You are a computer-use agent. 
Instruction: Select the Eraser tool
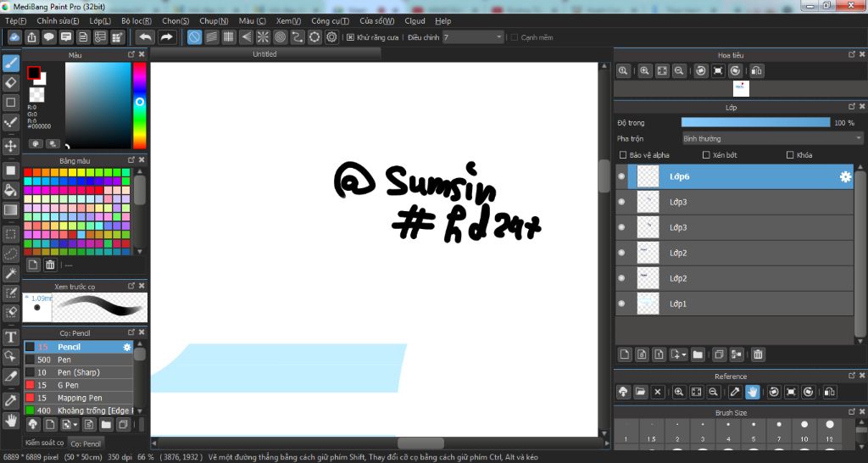[10, 82]
